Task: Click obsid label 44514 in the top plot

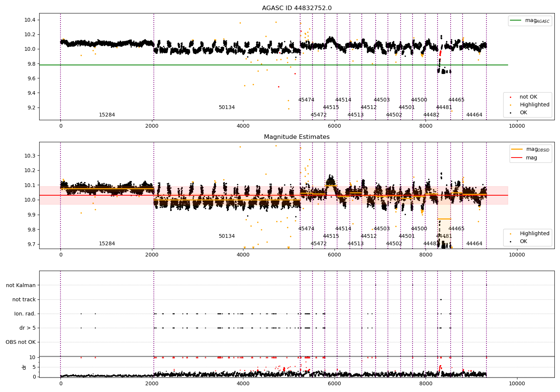Action: (343, 100)
